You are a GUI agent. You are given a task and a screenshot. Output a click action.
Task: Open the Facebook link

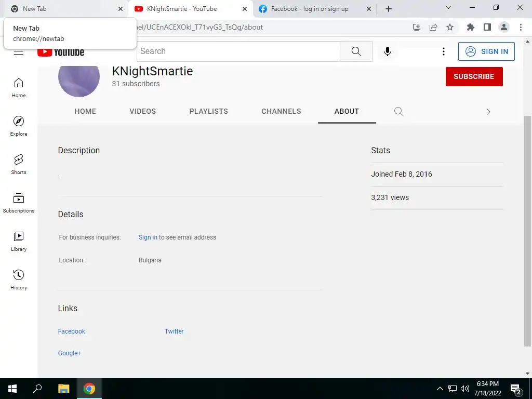point(72,331)
